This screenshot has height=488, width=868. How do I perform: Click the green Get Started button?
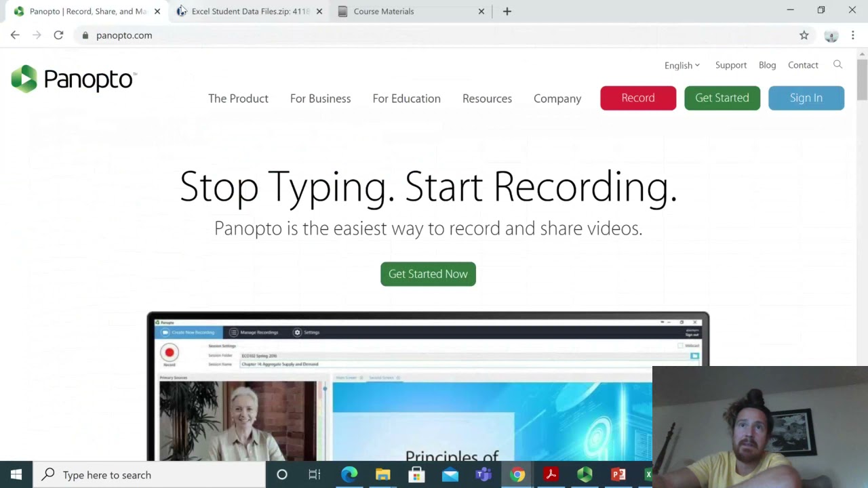[x=722, y=98]
